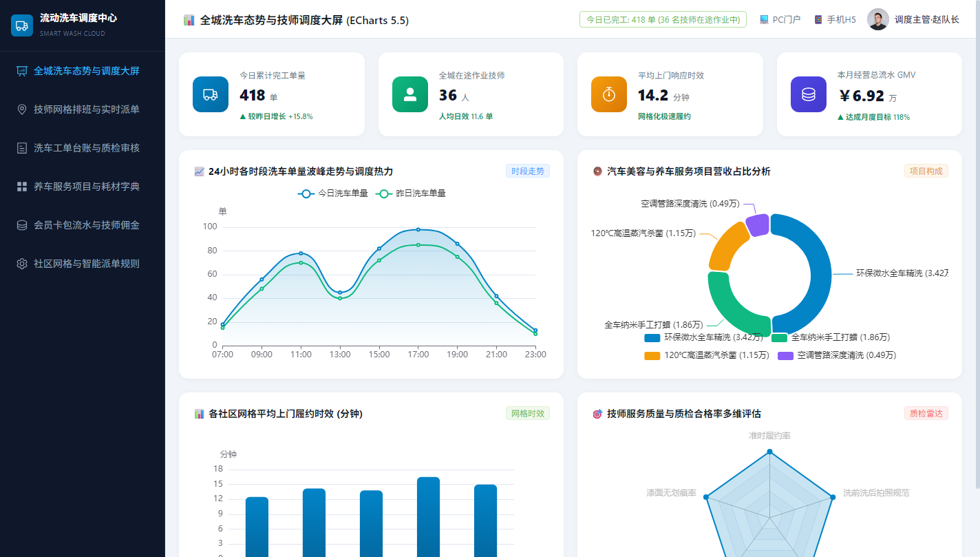Click the 质检雷达 tag
The height and width of the screenshot is (557, 980).
click(926, 414)
